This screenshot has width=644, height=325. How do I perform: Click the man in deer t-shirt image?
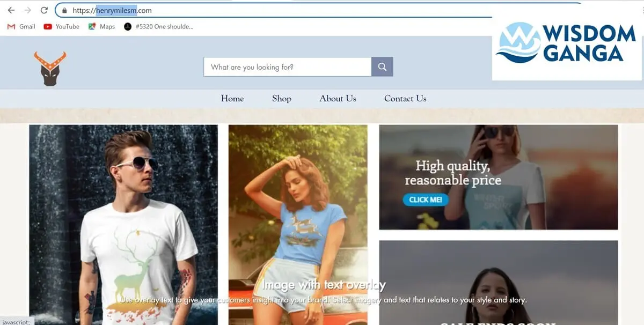[123, 225]
